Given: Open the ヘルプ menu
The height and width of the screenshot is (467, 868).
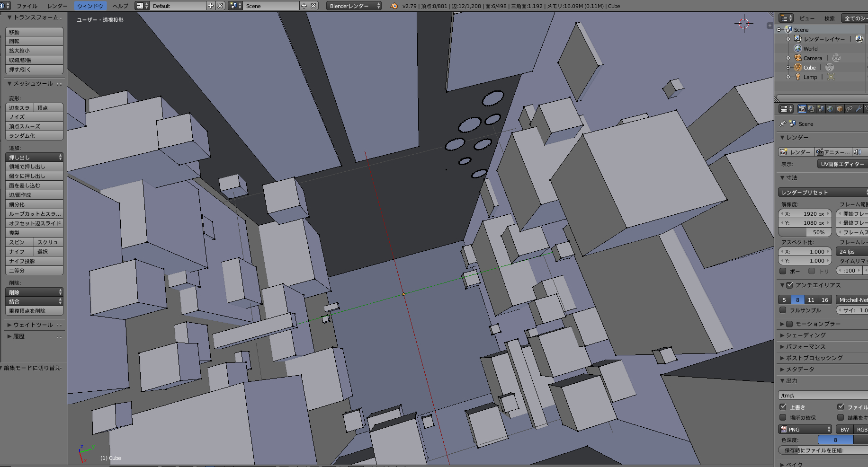Looking at the screenshot, I should (x=120, y=6).
